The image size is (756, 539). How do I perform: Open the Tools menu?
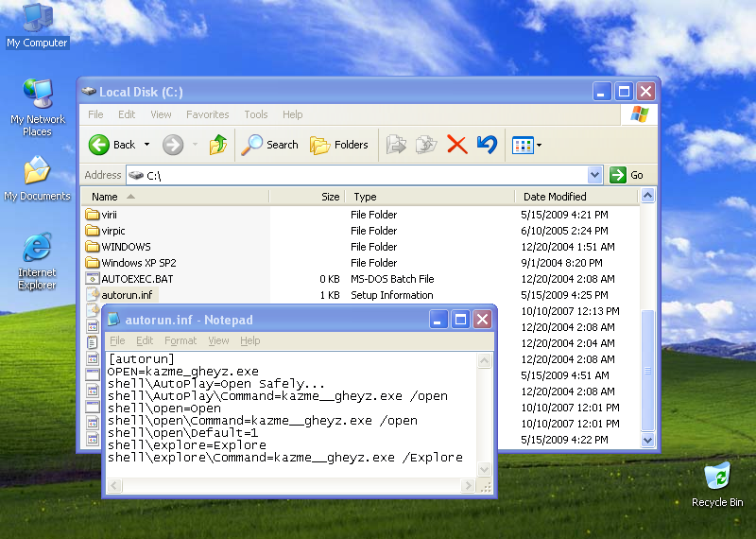(x=255, y=114)
